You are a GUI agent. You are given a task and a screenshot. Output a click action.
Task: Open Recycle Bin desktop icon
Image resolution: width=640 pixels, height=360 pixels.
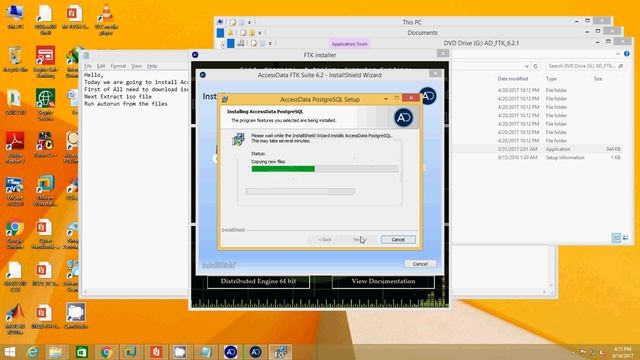click(x=15, y=60)
